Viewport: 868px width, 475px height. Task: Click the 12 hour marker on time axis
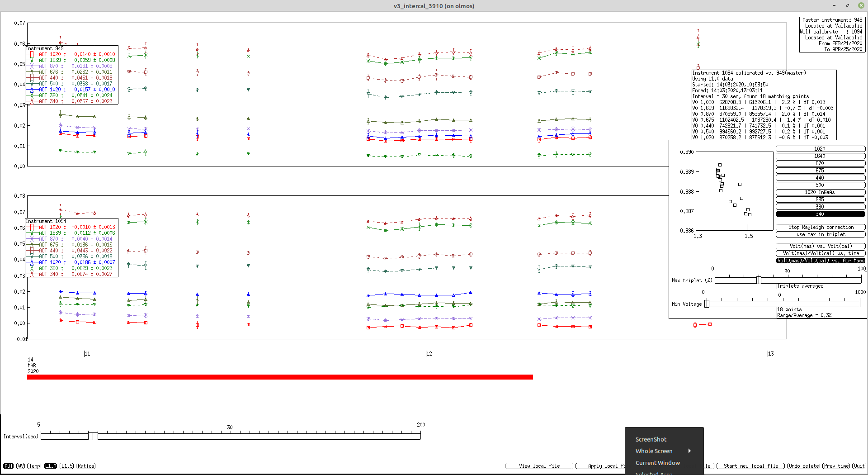pos(429,354)
